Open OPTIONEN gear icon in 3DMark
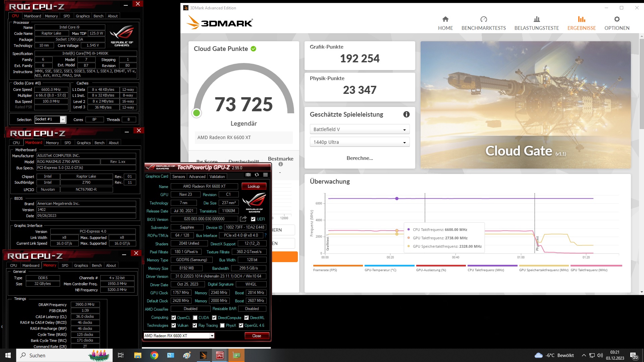 [x=617, y=19]
